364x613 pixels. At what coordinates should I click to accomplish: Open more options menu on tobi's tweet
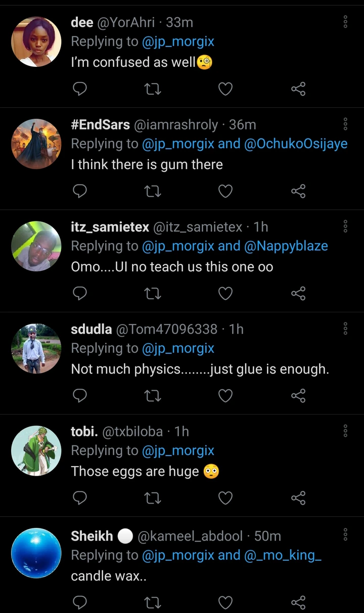(x=345, y=431)
